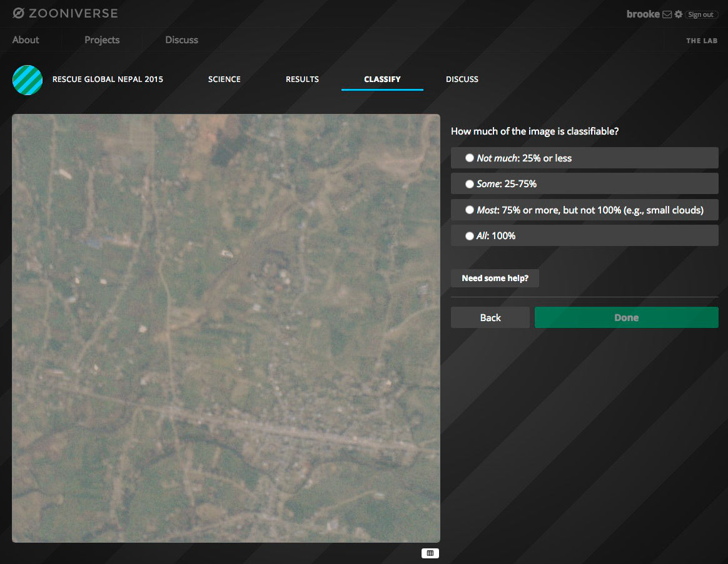Screen dimensions: 728x564
Task: Switch to the Science tab
Action: coord(224,79)
